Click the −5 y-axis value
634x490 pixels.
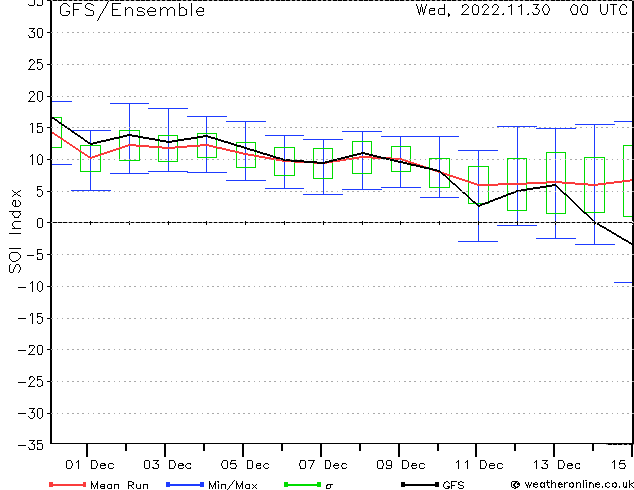tap(36, 255)
